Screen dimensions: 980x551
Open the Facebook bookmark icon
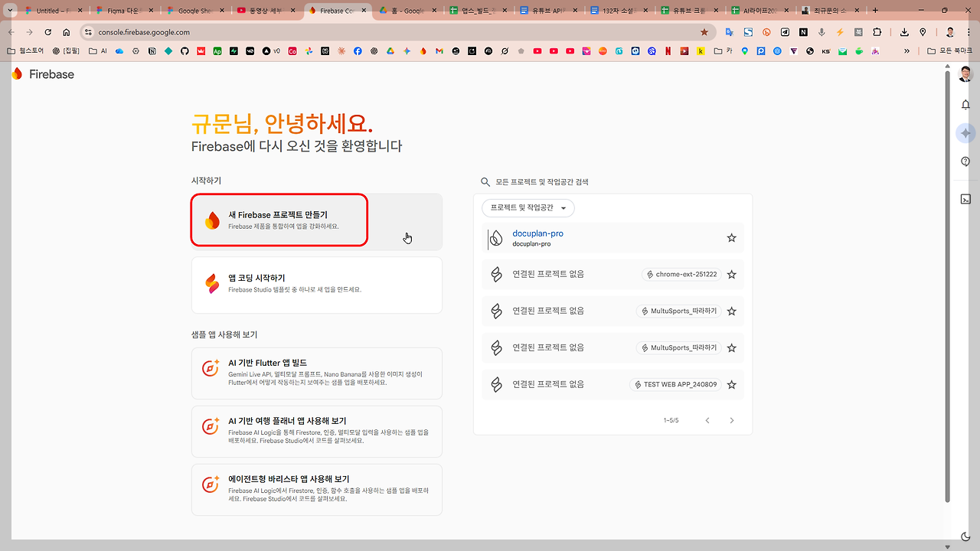coord(358,51)
